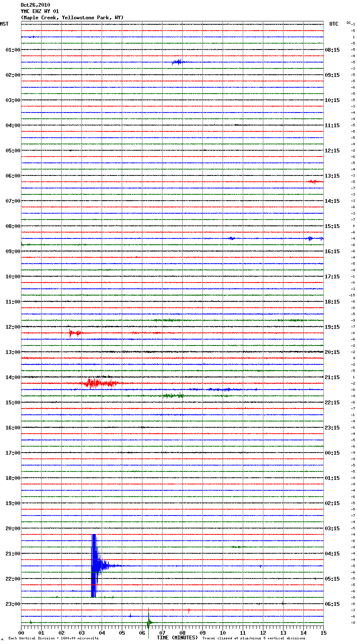Select the DC offset column header

[x=349, y=23]
